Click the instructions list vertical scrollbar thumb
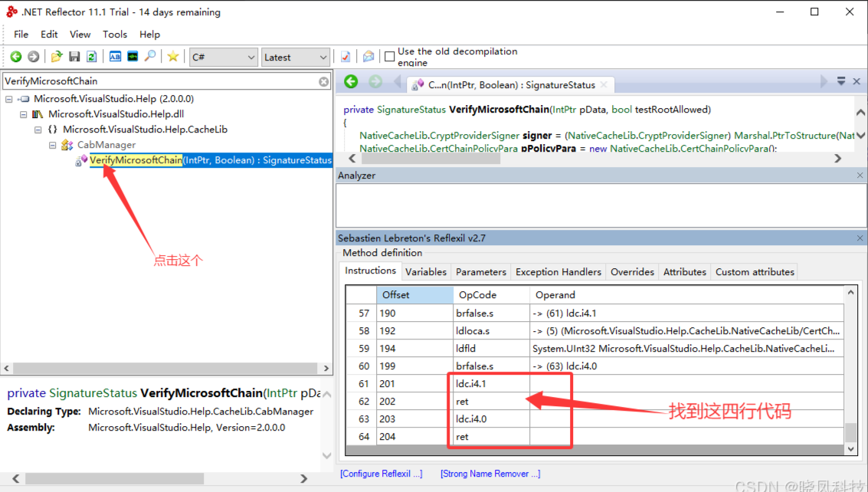This screenshot has height=492, width=868. (851, 432)
